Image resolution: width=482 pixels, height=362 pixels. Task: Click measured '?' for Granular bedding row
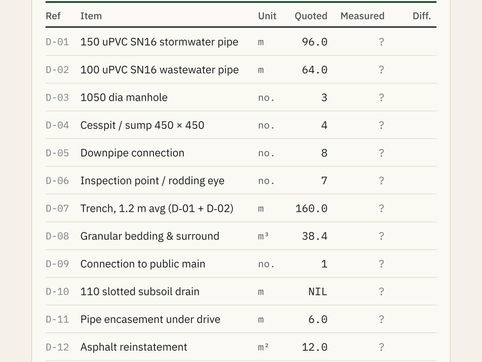381,236
